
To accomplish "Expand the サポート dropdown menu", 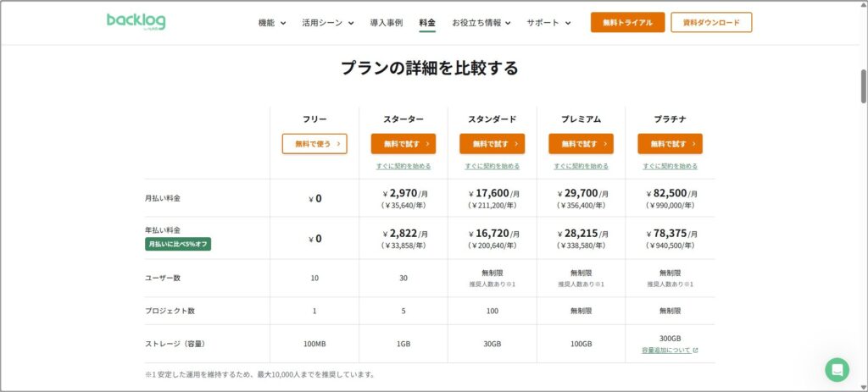I will click(548, 23).
